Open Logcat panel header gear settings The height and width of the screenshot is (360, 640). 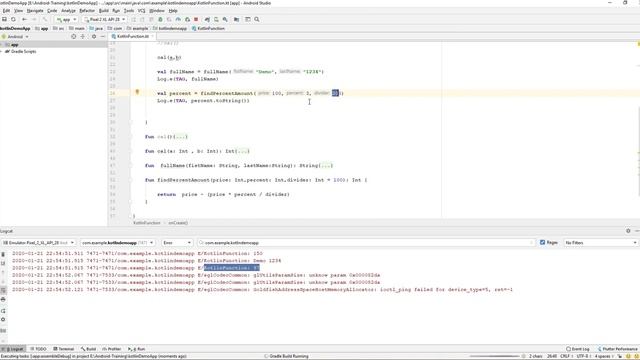(x=628, y=231)
